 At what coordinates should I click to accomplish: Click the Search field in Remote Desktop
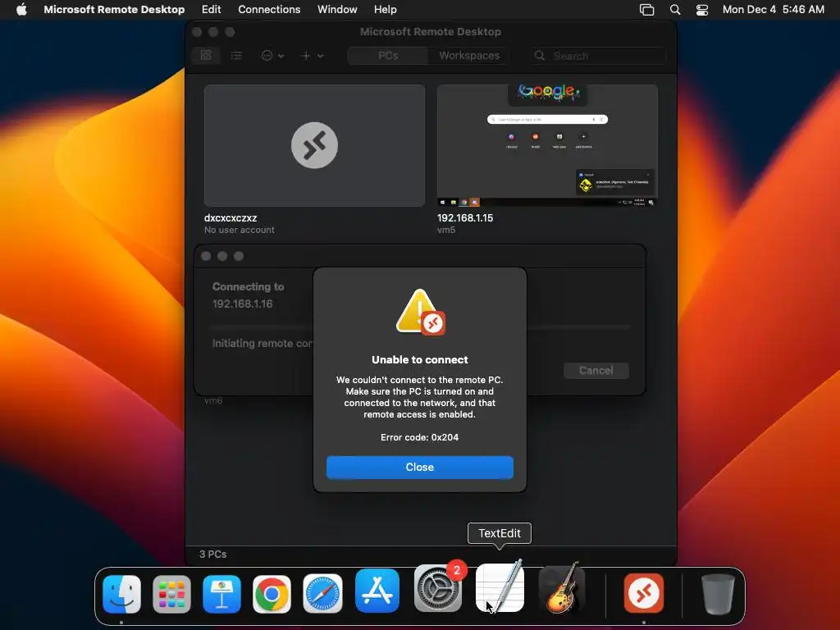598,56
